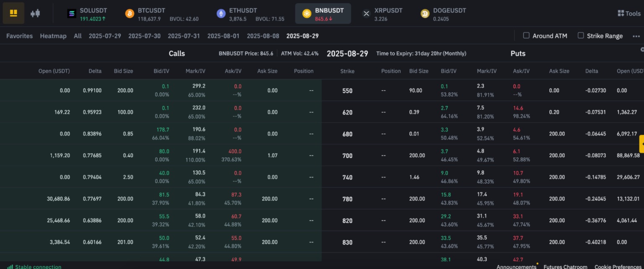Open Futures Chatroom
This screenshot has height=269, width=644.
(x=565, y=266)
